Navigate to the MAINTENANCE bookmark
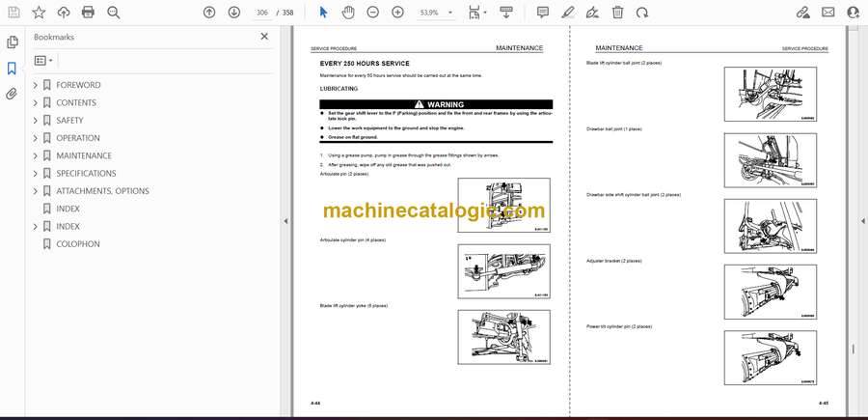 point(84,155)
